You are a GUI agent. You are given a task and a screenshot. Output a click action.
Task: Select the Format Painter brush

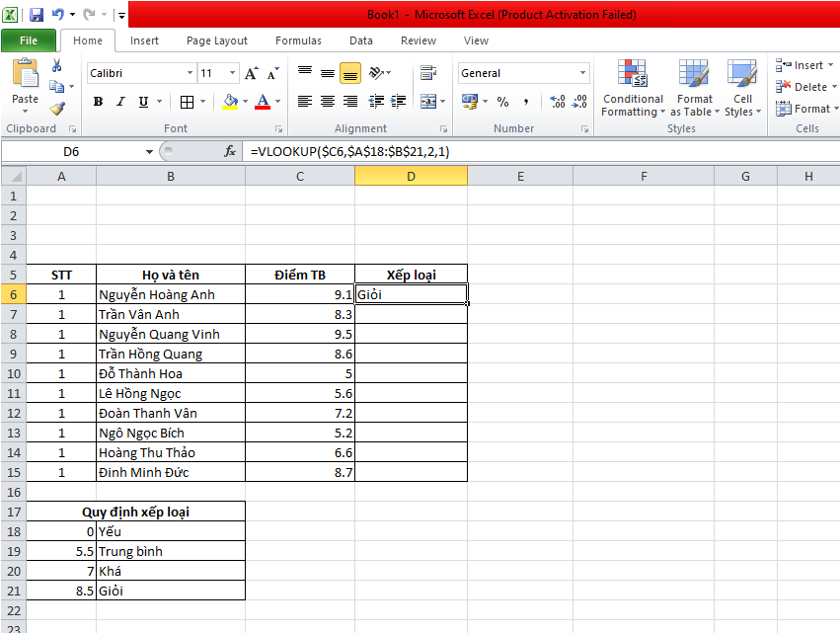tap(57, 109)
